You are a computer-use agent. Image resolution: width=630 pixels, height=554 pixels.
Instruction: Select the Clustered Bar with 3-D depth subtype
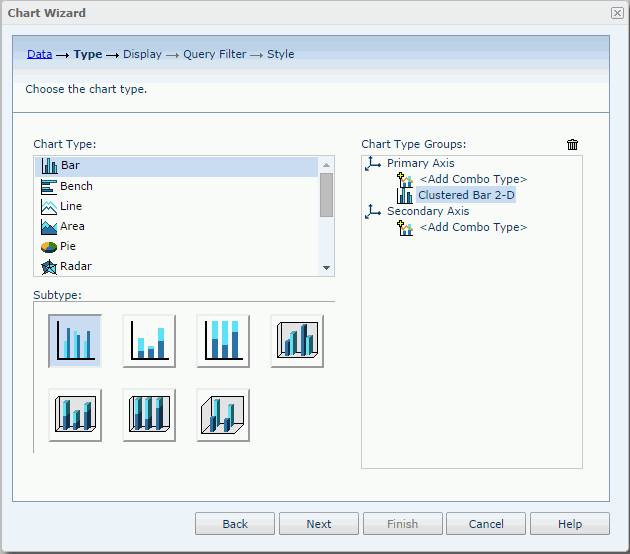click(x=297, y=341)
